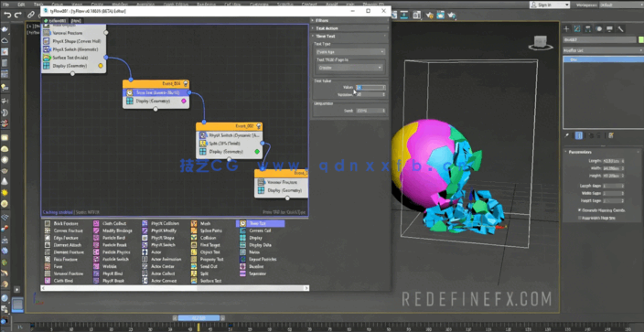Select the Particle Physics operator

tap(112, 252)
